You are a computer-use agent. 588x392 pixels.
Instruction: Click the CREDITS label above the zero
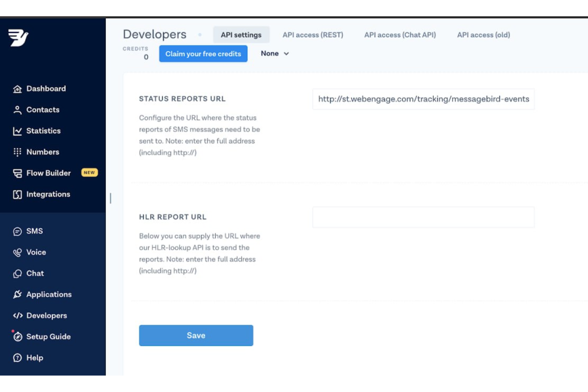tap(135, 49)
